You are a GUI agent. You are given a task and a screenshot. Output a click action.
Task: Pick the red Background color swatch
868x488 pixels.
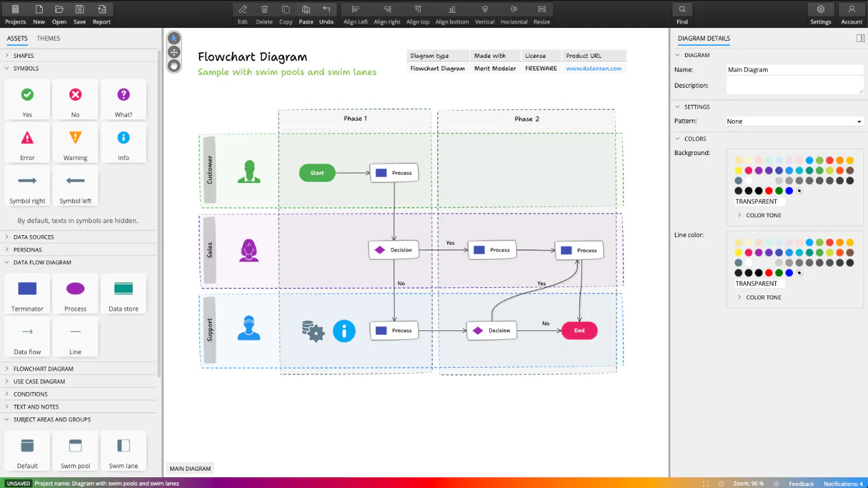pos(769,191)
